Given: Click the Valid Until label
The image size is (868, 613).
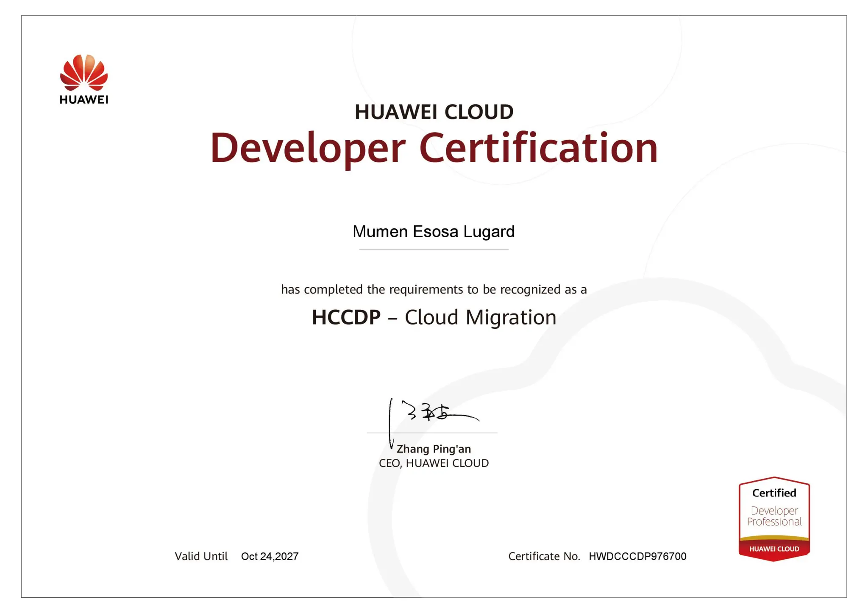Looking at the screenshot, I should click(201, 556).
